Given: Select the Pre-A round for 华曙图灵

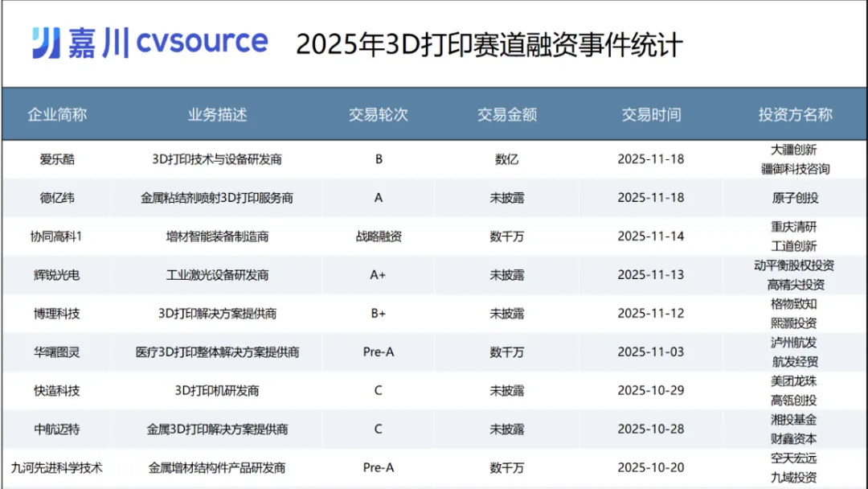Looking at the screenshot, I should tap(379, 352).
